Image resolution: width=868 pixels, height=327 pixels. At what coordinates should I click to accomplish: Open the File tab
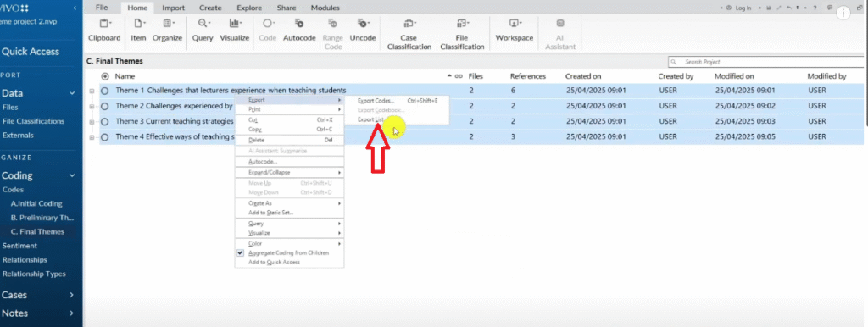coord(102,8)
